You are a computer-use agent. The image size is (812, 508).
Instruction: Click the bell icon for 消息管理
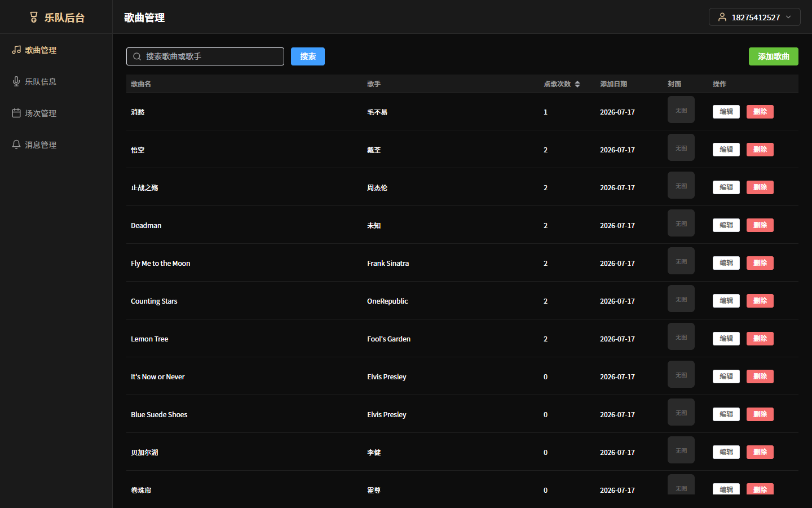(16, 144)
